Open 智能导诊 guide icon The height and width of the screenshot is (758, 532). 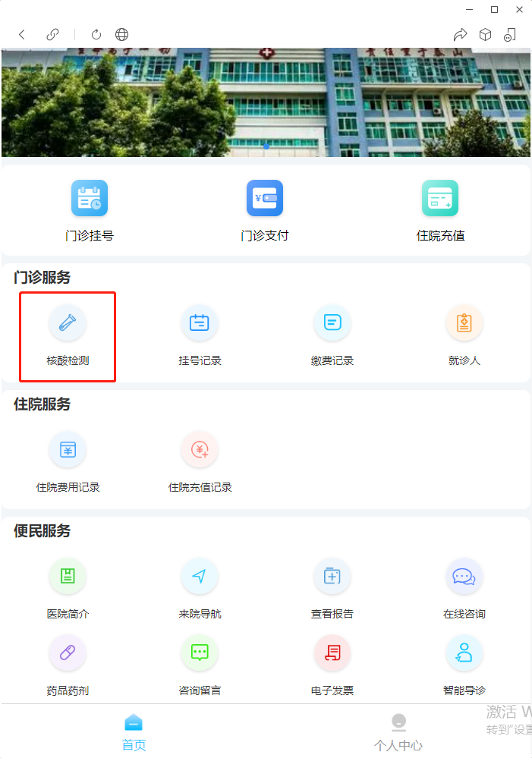pos(464,653)
